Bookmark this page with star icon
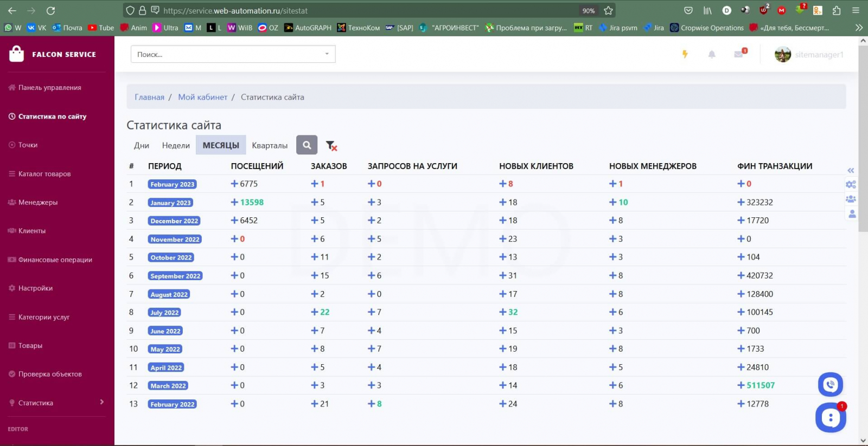 pyautogui.click(x=608, y=10)
